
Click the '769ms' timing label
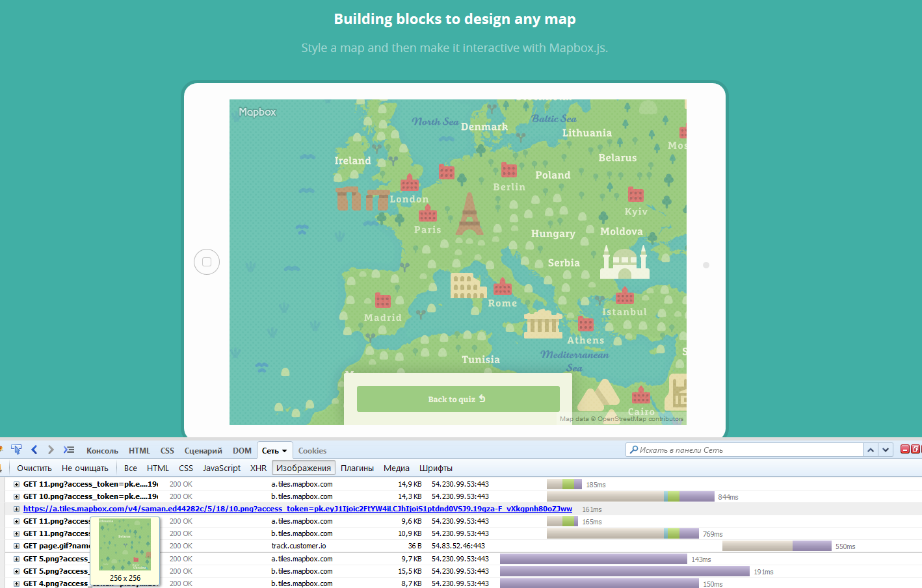point(713,534)
